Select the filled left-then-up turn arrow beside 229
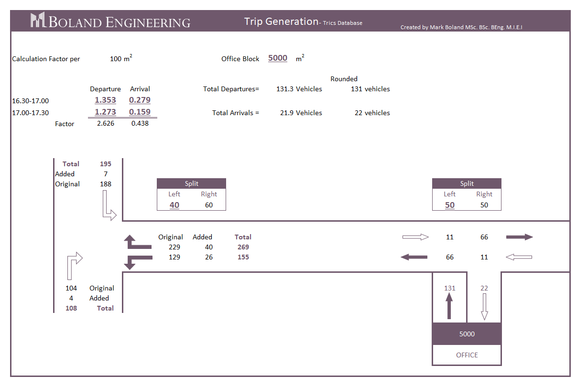 [x=138, y=242]
